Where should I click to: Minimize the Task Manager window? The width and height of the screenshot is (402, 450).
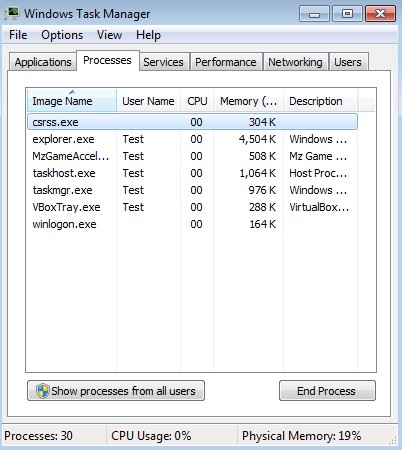(x=314, y=14)
